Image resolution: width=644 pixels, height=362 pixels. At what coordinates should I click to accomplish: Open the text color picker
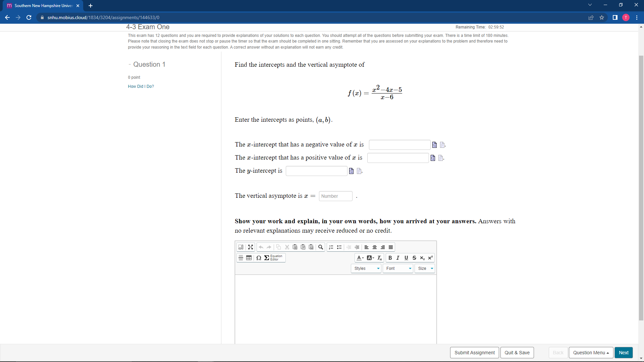[360, 258]
